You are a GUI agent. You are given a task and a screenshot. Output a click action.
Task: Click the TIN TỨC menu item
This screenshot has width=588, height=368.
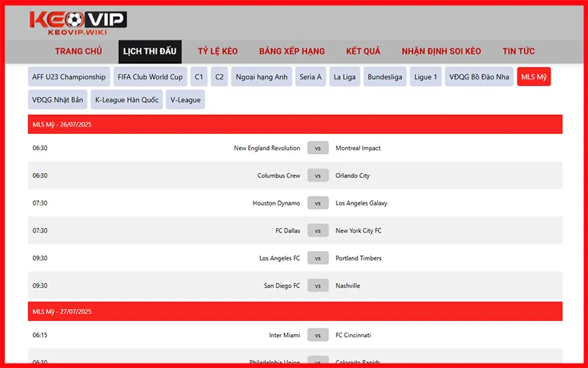[x=518, y=52]
